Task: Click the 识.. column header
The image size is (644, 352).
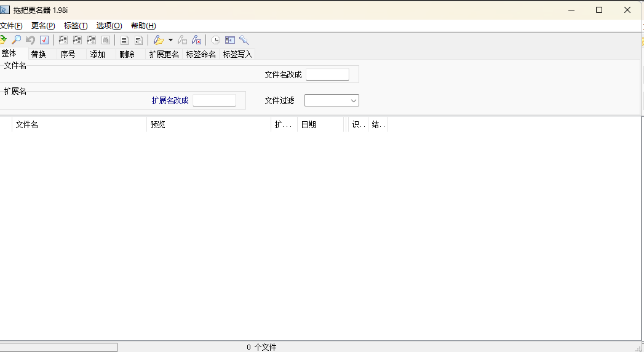Action: [x=358, y=124]
